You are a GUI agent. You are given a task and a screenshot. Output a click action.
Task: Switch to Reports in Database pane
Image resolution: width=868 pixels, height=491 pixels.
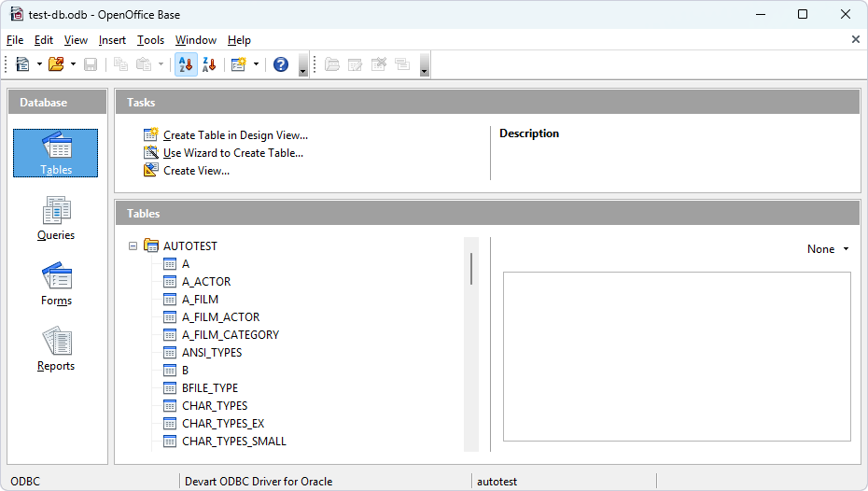pyautogui.click(x=56, y=349)
